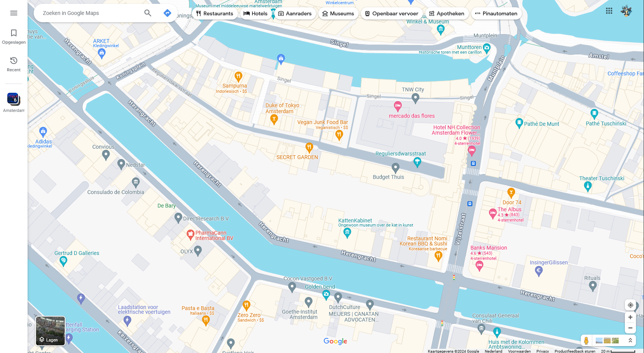The width and height of the screenshot is (644, 353).
Task: Open the Recent history panel
Action: (x=14, y=64)
